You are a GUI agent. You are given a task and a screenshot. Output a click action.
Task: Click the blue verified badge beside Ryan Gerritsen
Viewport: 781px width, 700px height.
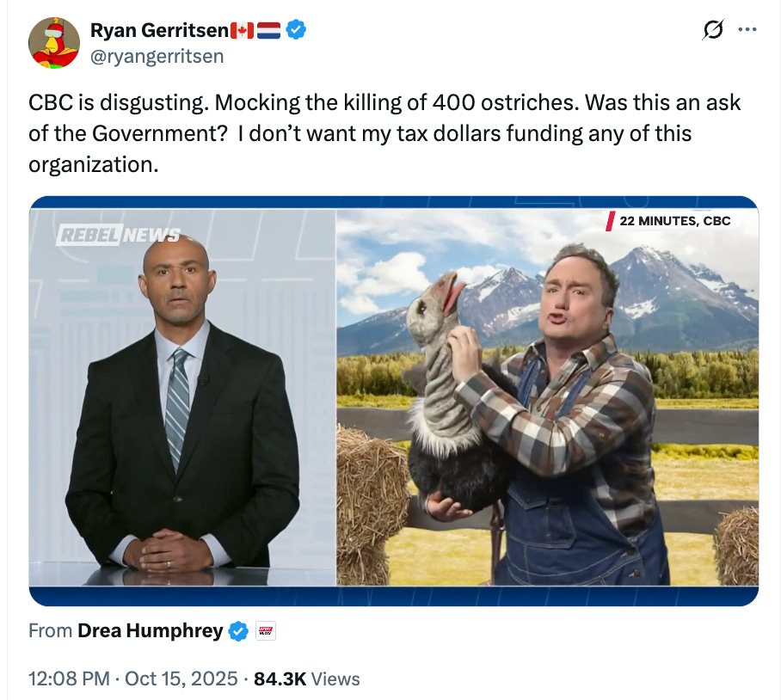[296, 30]
